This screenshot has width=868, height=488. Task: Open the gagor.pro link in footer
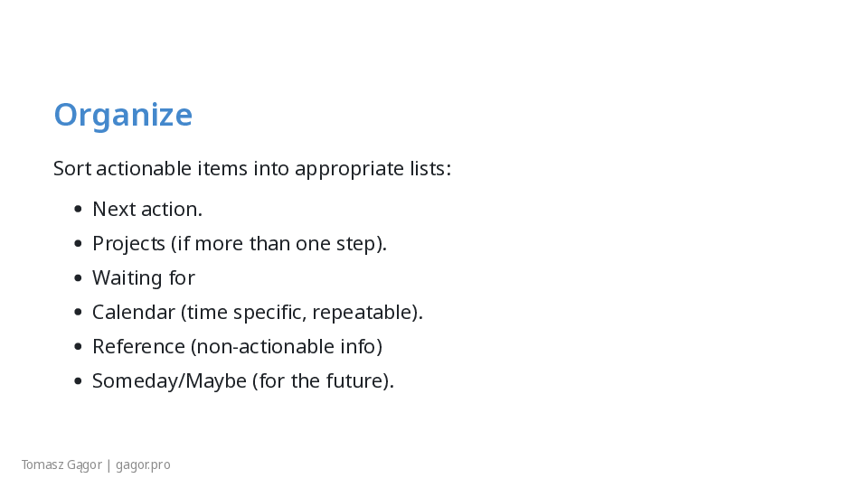[x=143, y=465]
